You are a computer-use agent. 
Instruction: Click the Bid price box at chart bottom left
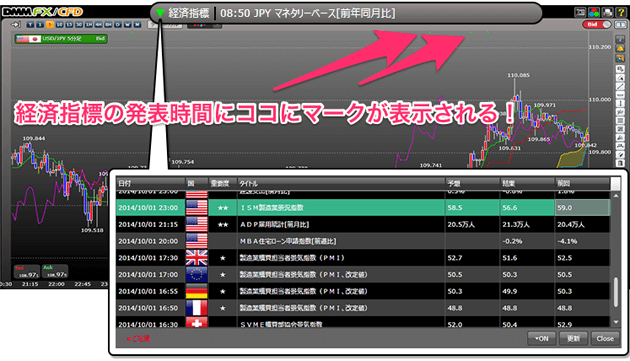pyautogui.click(x=27, y=272)
